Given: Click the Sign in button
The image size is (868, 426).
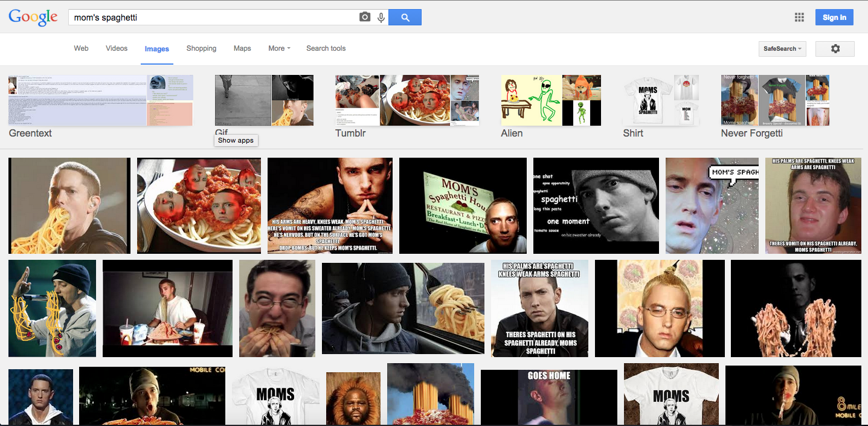Looking at the screenshot, I should [x=834, y=18].
